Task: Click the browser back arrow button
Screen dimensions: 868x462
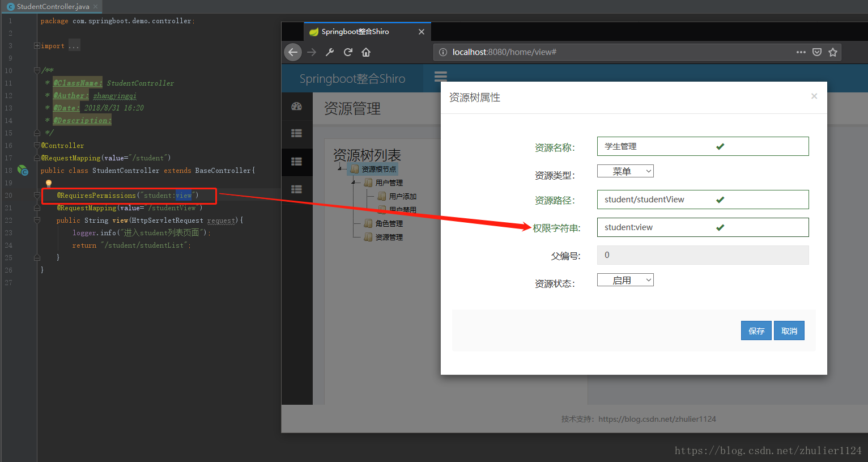Action: (292, 52)
